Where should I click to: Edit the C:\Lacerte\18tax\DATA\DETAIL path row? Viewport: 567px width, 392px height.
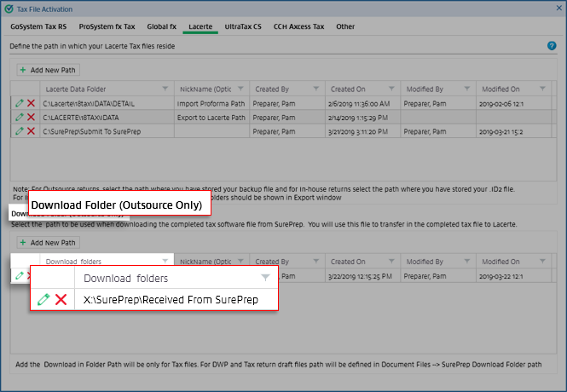pos(19,103)
